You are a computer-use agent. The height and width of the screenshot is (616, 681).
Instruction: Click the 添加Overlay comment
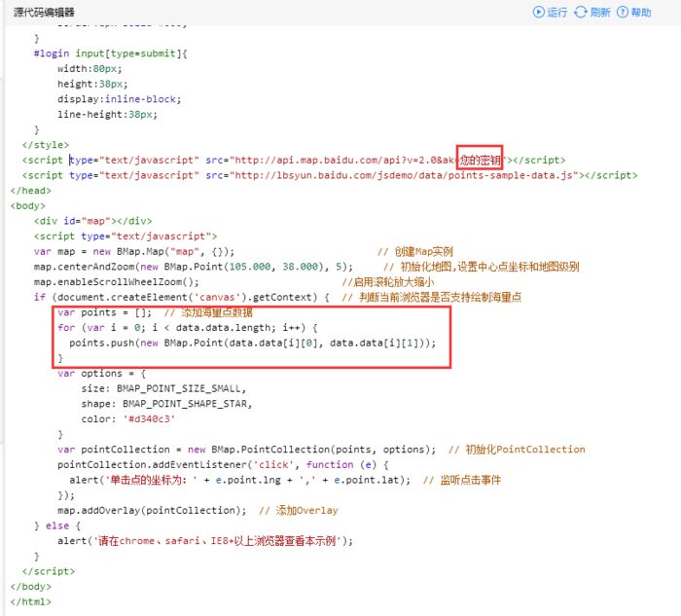coord(299,510)
